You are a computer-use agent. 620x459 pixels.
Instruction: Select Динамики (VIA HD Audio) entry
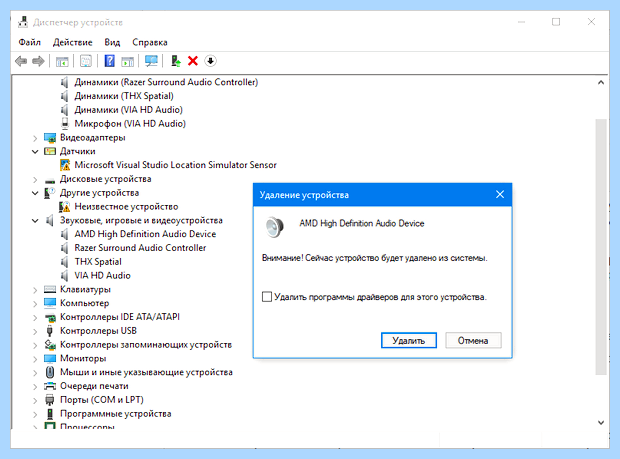pyautogui.click(x=129, y=110)
